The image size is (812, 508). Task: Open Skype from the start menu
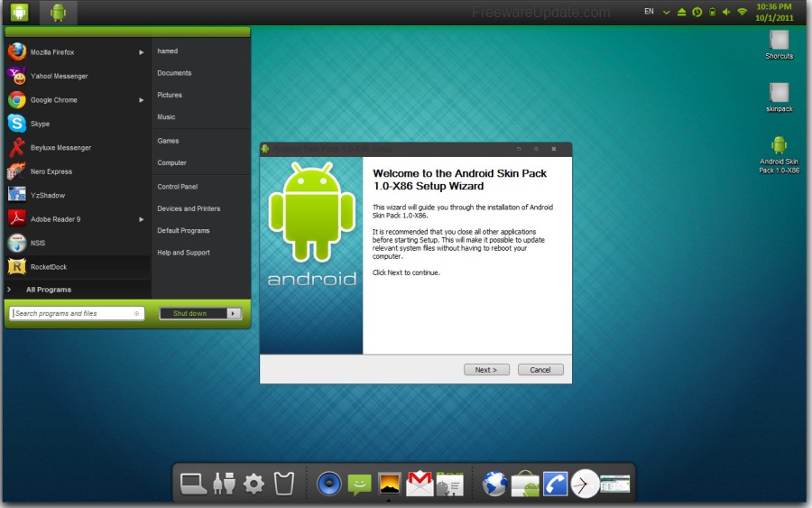click(x=76, y=124)
